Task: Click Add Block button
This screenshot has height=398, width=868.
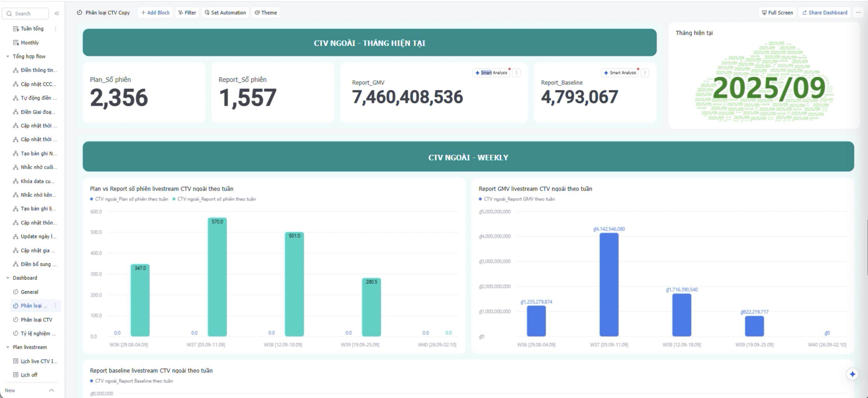Action: click(x=155, y=12)
